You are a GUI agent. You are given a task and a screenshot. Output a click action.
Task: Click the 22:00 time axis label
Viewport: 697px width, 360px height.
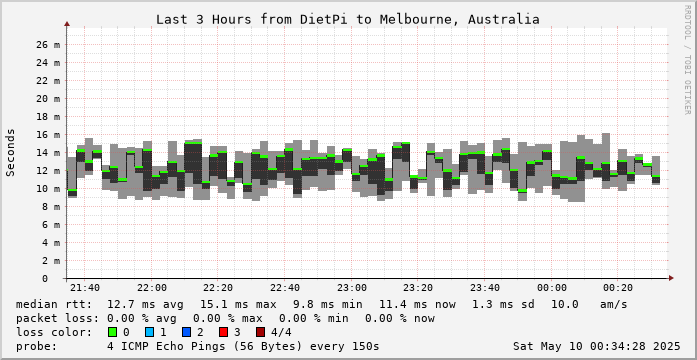(152, 288)
